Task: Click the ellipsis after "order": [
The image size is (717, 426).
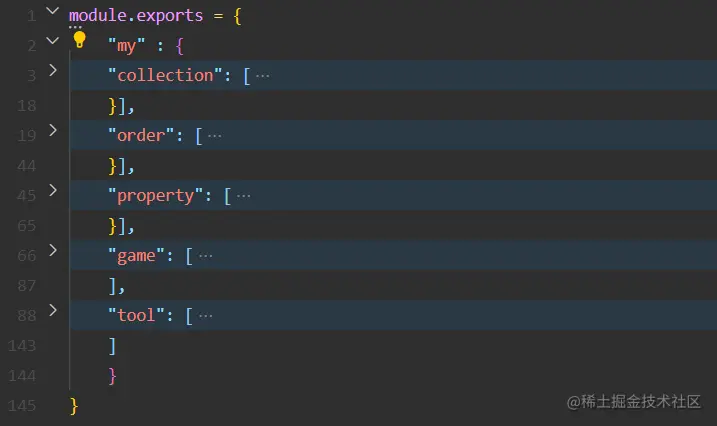Action: click(214, 136)
